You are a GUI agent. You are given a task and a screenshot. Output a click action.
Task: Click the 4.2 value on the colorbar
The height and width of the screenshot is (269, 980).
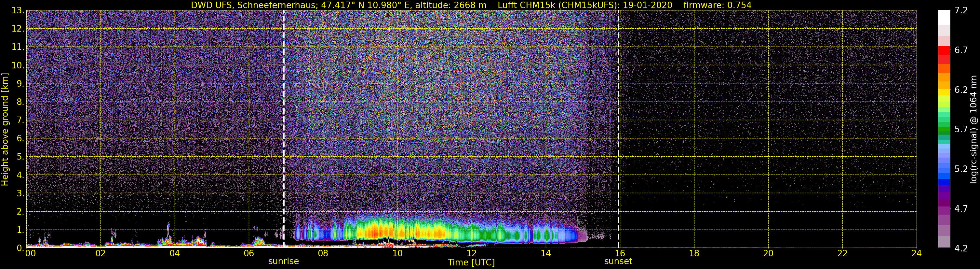pos(961,248)
